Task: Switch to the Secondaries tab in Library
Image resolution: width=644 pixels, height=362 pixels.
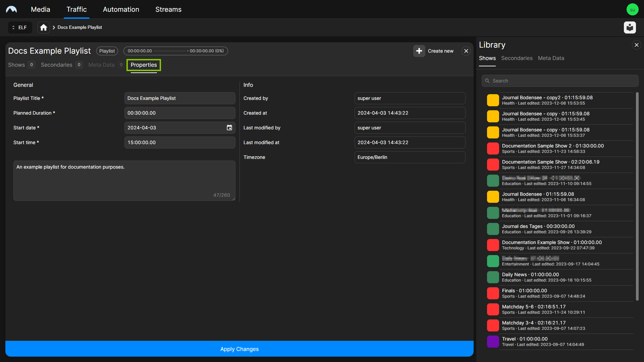Action: pyautogui.click(x=517, y=58)
